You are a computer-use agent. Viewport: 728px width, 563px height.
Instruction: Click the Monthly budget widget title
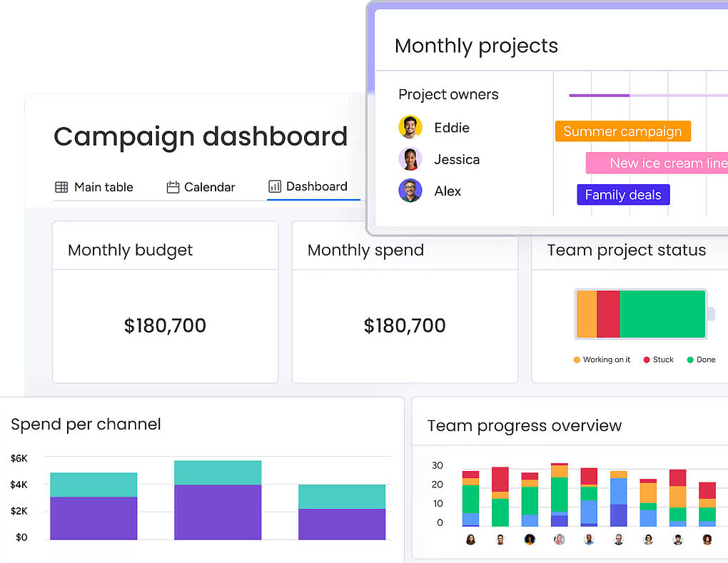[131, 250]
